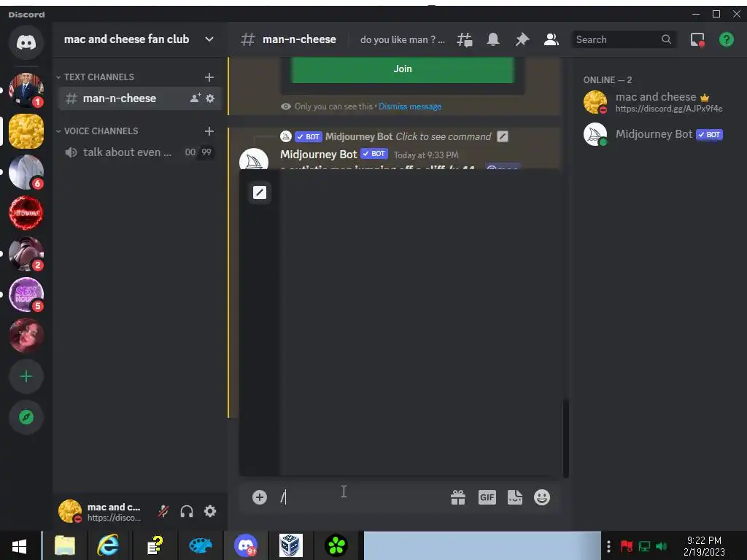Toggle member list visibility
Image resolution: width=747 pixels, height=560 pixels.
click(x=551, y=39)
